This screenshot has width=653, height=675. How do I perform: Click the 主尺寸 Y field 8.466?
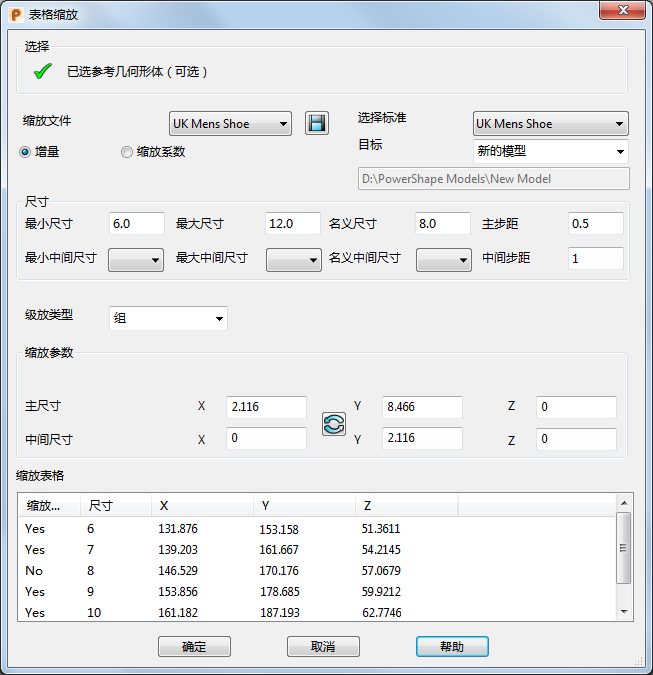coord(422,407)
